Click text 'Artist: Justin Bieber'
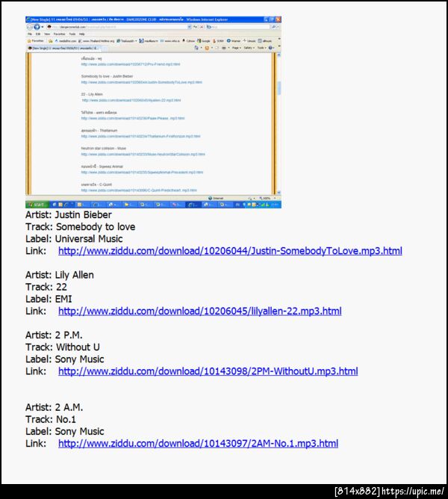 click(x=69, y=215)
